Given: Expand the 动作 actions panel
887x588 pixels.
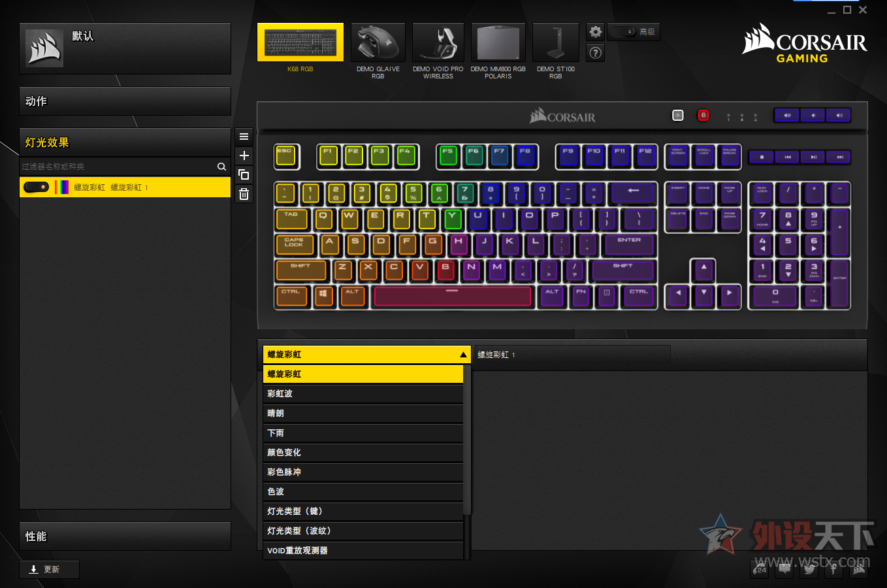Looking at the screenshot, I should pos(125,101).
